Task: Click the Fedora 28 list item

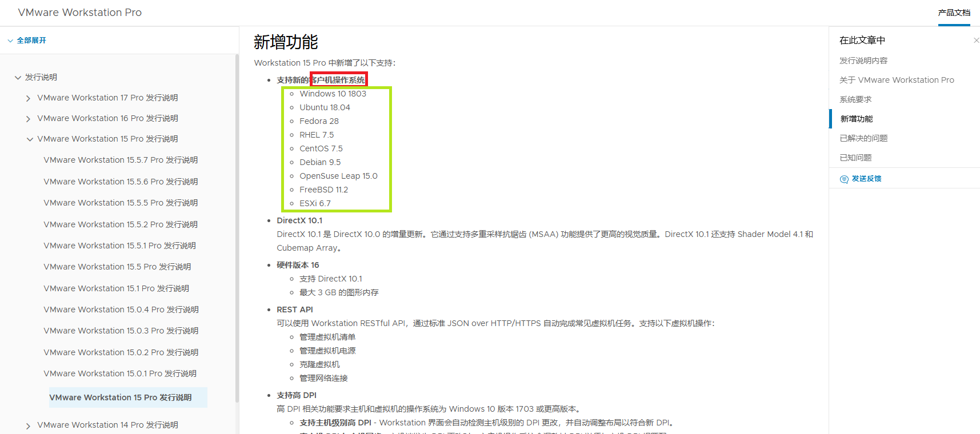Action: pos(319,121)
